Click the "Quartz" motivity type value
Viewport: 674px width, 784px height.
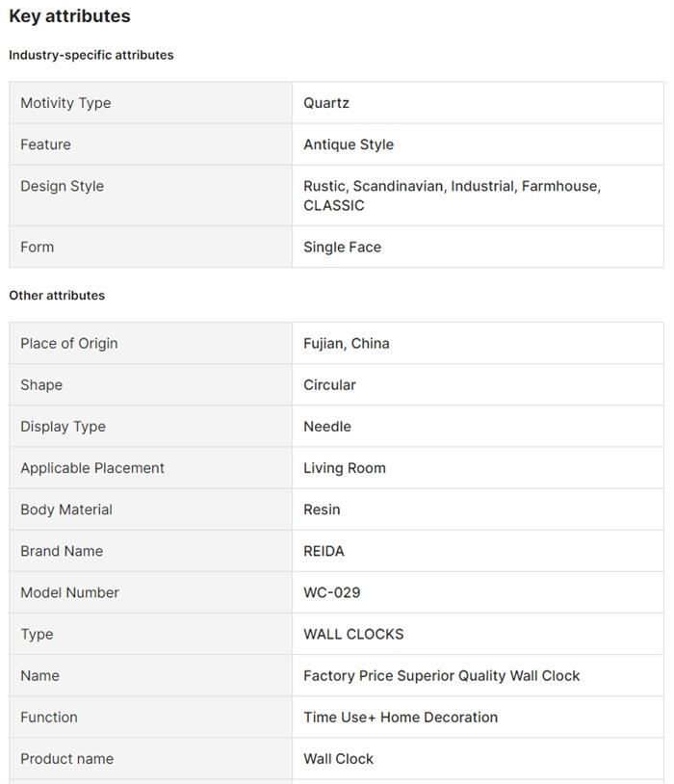[x=326, y=103]
